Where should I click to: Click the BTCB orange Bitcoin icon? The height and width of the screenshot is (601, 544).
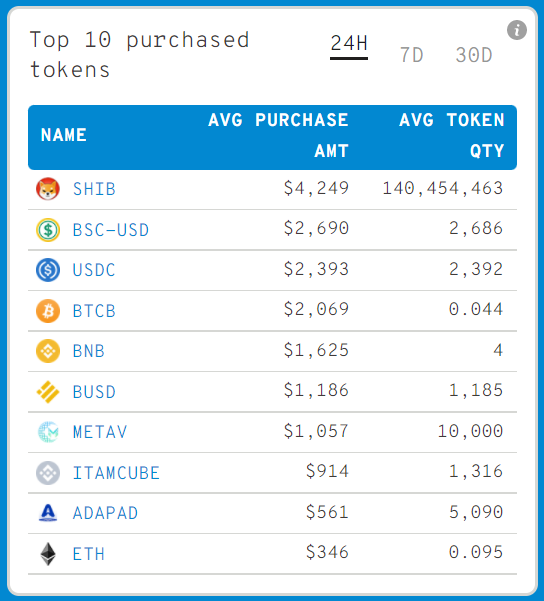coord(48,310)
